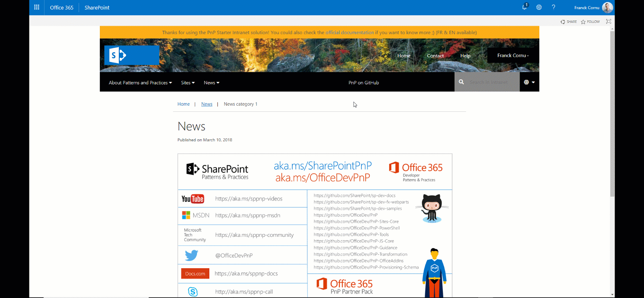Viewport: 644px width, 298px height.
Task: Click the Twitter bird icon
Action: point(191,255)
